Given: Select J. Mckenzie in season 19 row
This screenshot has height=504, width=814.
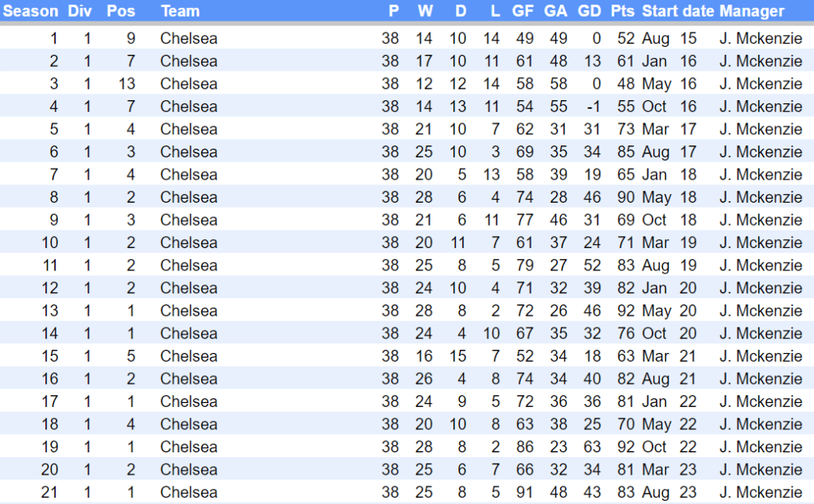Looking at the screenshot, I should [x=761, y=447].
